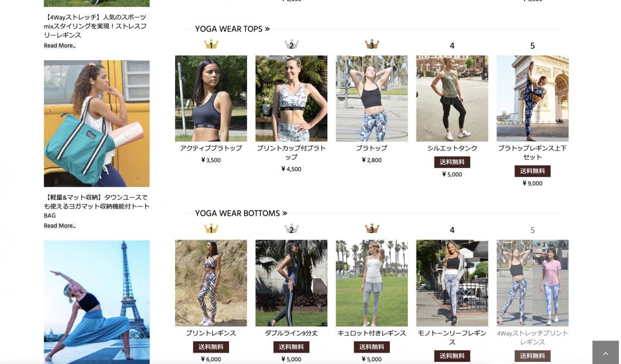Click the silver crown rank 2 icon in Tops
The image size is (621, 364).
point(291,45)
